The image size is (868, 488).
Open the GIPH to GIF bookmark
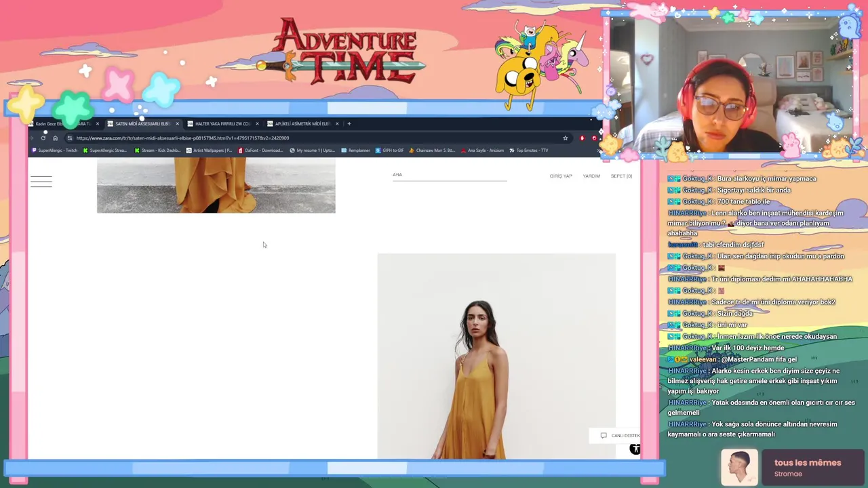(x=389, y=150)
